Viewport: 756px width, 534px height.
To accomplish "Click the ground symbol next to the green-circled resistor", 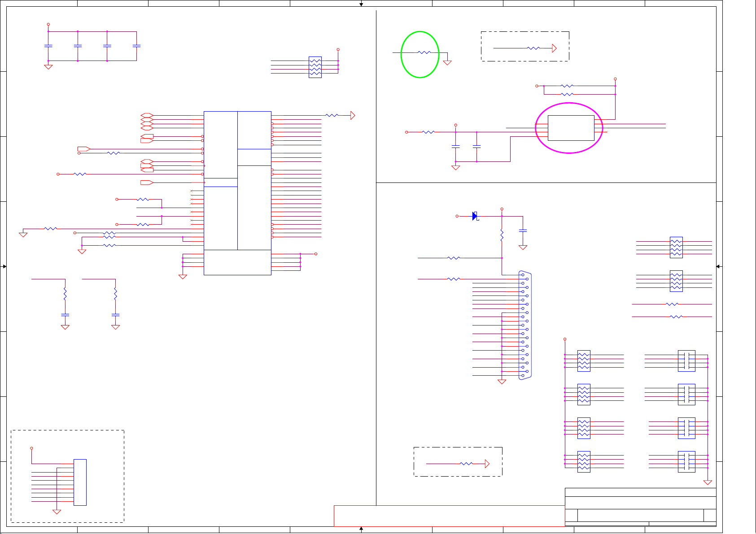I will [447, 63].
